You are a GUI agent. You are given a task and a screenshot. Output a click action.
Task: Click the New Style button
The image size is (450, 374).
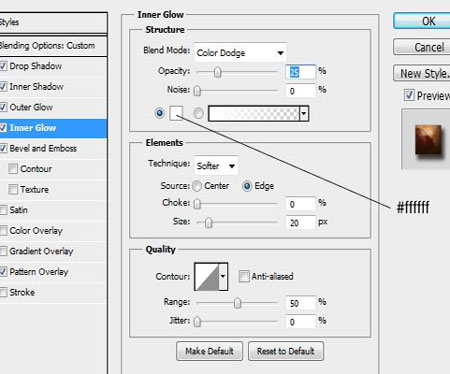pos(422,73)
